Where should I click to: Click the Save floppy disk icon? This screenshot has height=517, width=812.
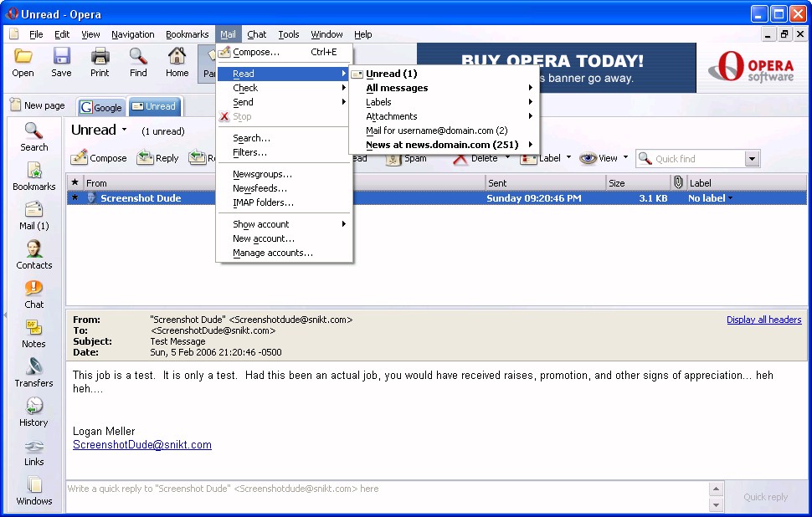[x=61, y=56]
